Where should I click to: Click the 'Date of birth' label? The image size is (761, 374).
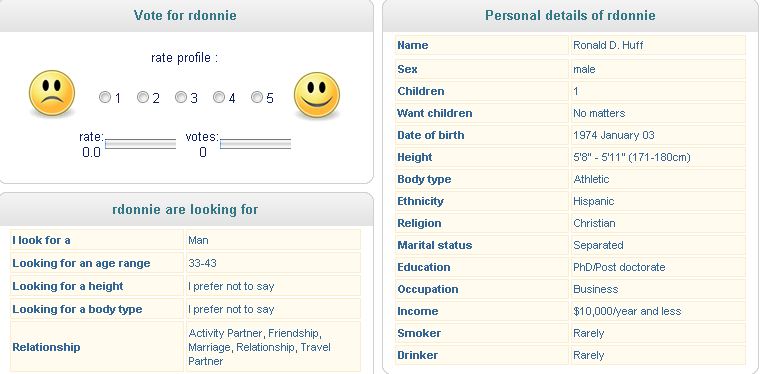[430, 135]
